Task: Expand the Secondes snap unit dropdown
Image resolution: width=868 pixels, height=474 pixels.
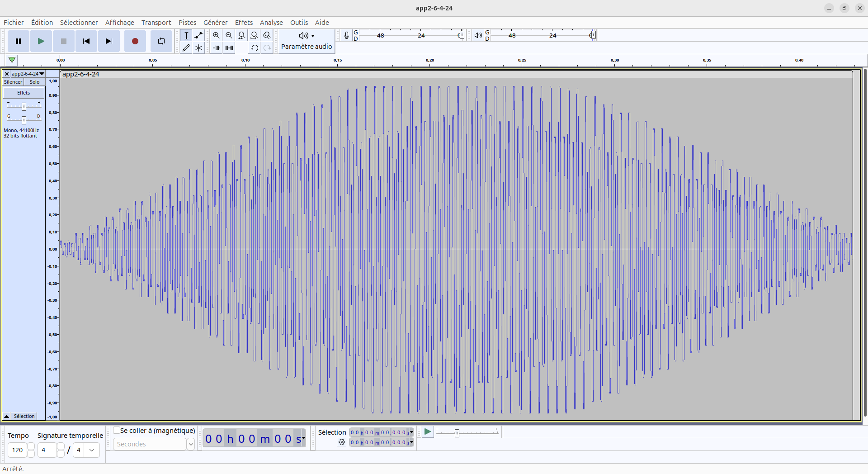Action: pos(191,444)
